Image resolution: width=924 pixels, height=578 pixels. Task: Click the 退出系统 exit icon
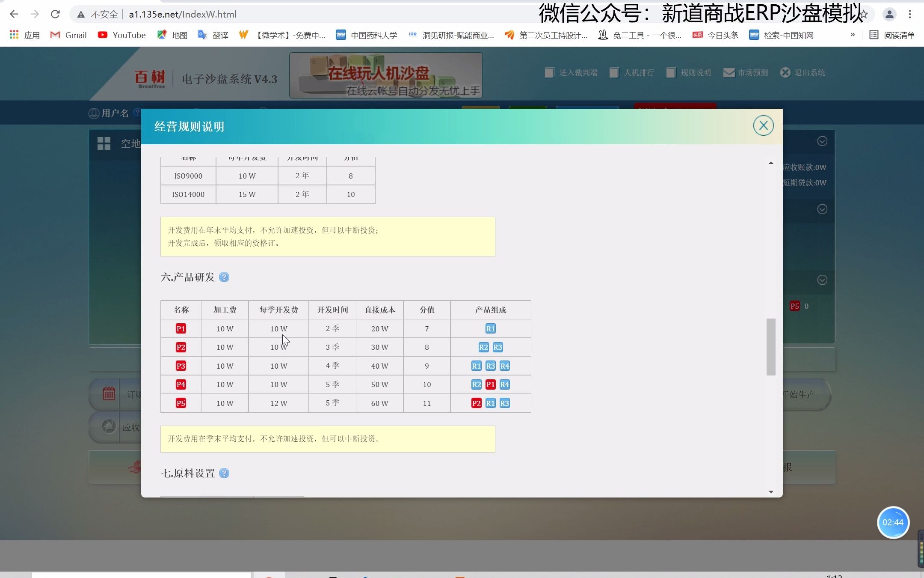785,72
